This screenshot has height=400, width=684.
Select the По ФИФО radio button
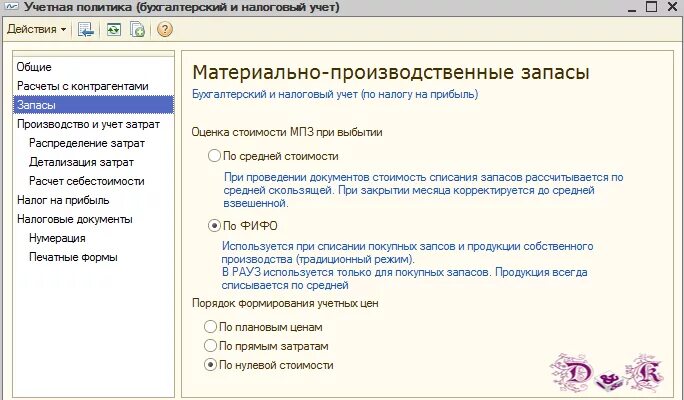[214, 226]
